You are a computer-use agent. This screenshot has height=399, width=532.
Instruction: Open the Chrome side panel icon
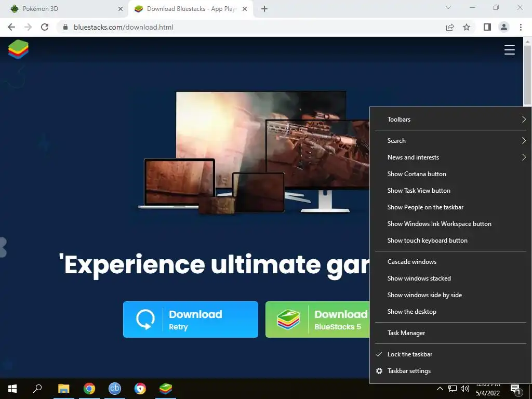[x=487, y=27]
